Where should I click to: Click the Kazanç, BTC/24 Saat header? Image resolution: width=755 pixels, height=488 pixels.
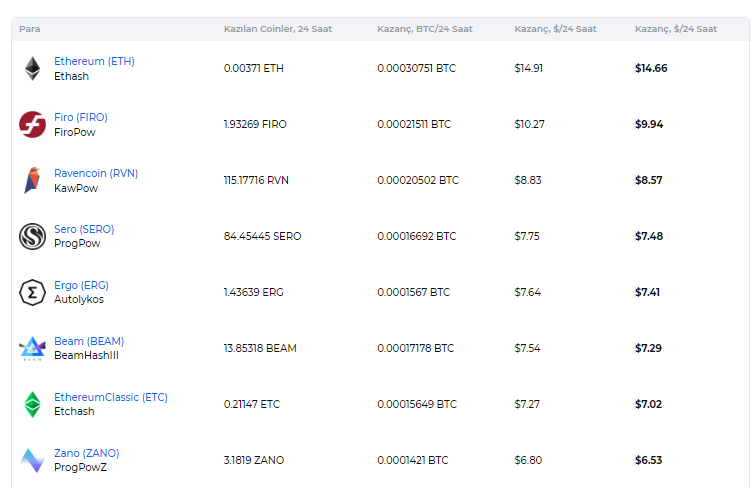coord(425,29)
